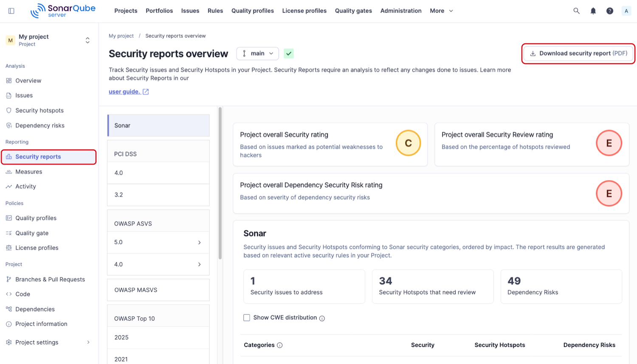Click the E Security Review rating badge
The image size is (637, 364).
[609, 143]
